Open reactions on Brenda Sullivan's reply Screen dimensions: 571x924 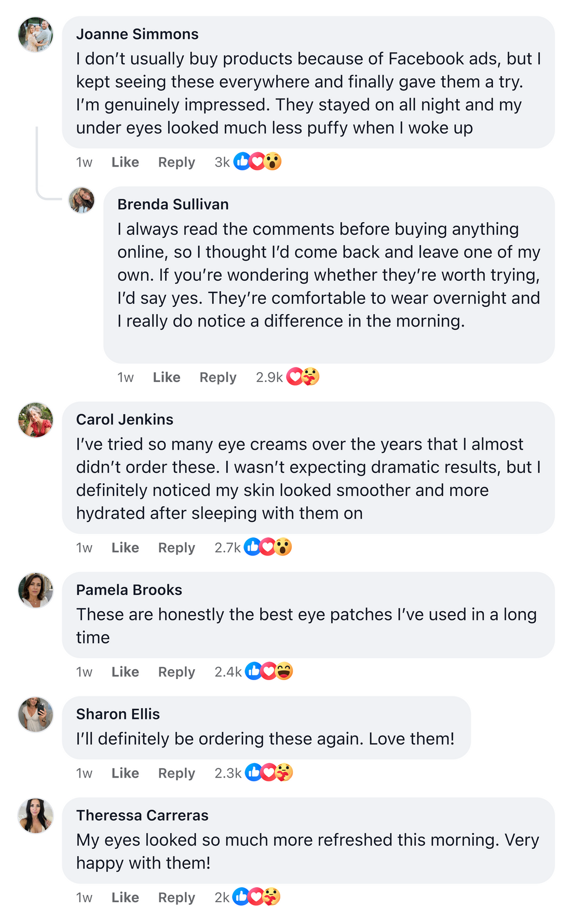pos(303,377)
